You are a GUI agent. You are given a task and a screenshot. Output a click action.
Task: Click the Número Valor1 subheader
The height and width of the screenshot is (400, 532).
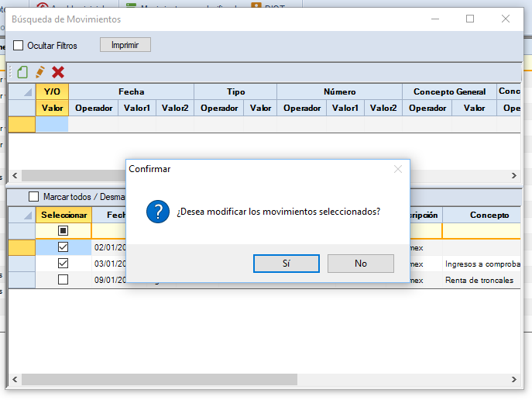coord(345,108)
